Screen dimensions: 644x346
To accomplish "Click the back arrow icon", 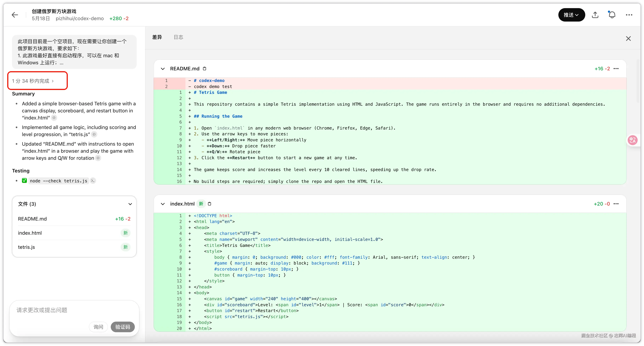I will 15,15.
